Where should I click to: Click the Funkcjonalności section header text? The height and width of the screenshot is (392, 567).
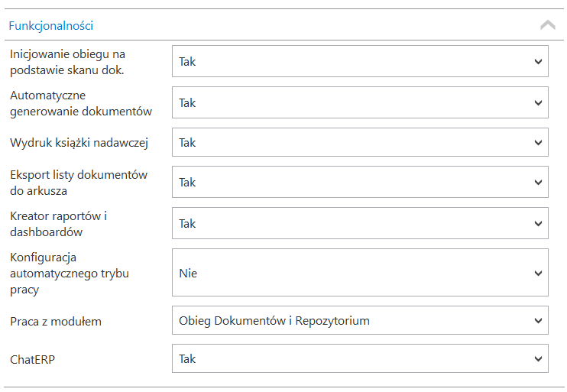coord(50,25)
